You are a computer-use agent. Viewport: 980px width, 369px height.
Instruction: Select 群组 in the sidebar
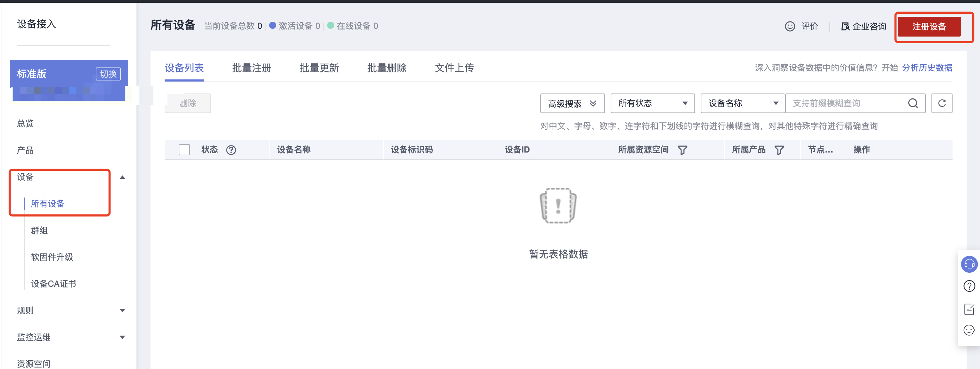click(39, 230)
